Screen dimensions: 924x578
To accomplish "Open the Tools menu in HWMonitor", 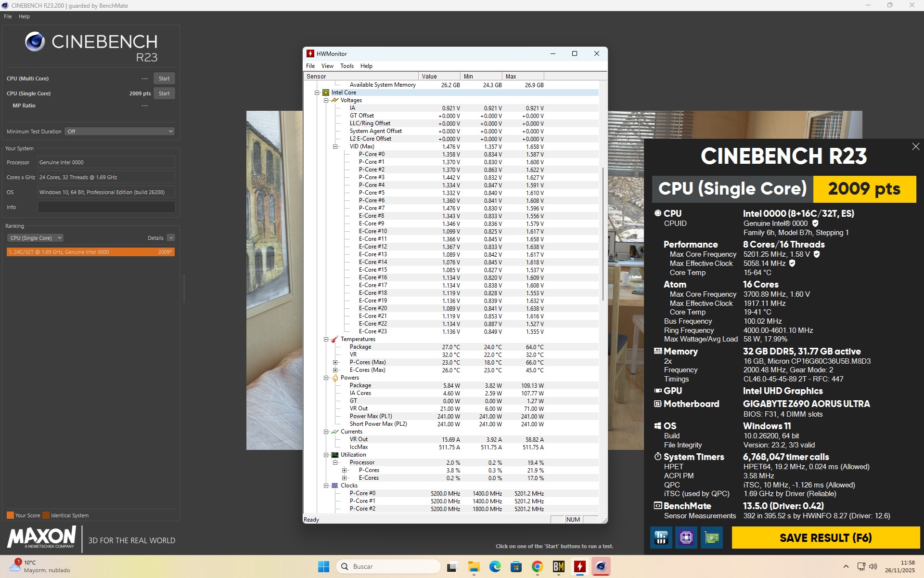I will click(346, 66).
